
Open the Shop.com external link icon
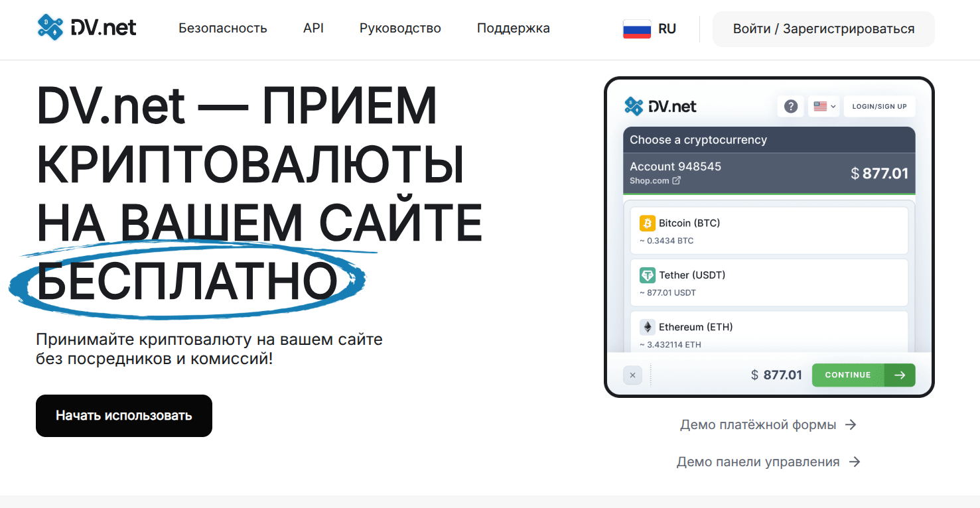[x=676, y=180]
